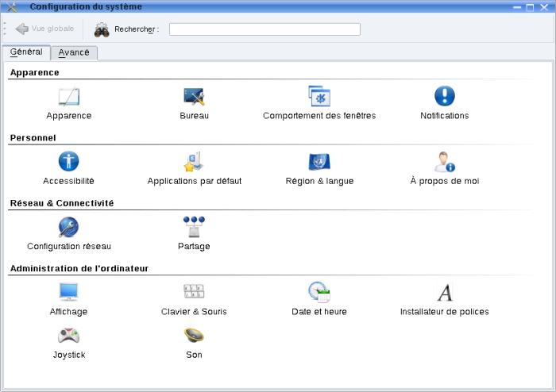This screenshot has width=556, height=392.
Task: Open the Son sound settings
Action: click(194, 336)
